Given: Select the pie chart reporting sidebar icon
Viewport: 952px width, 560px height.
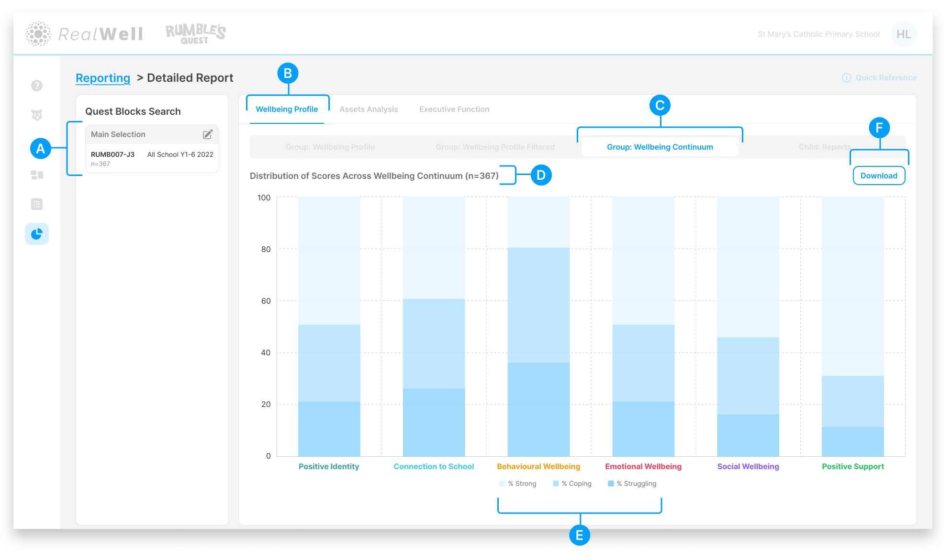Looking at the screenshot, I should click(37, 234).
